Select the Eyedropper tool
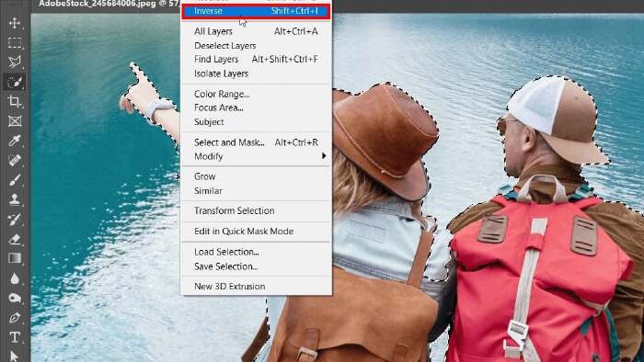Image resolution: width=644 pixels, height=362 pixels. [15, 141]
